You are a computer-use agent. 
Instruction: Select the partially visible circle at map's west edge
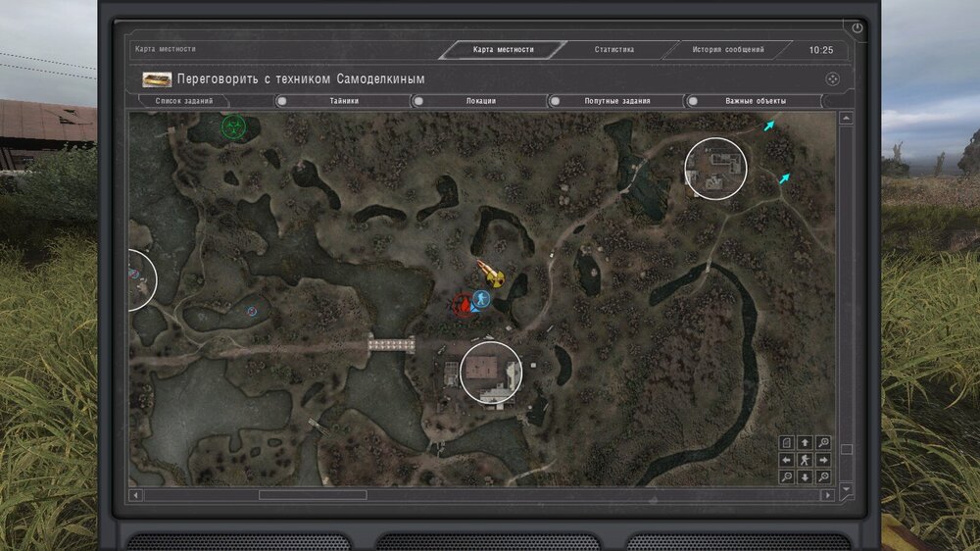point(141,279)
